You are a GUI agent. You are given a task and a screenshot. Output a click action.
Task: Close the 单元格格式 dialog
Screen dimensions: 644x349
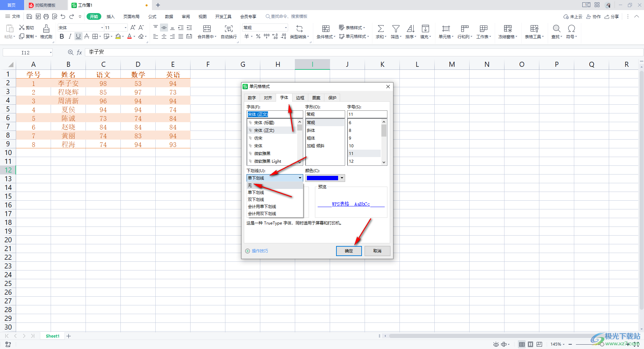[x=388, y=87]
